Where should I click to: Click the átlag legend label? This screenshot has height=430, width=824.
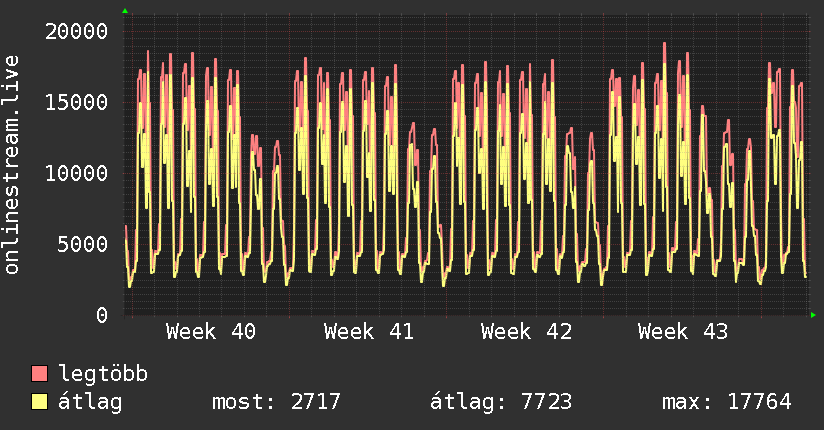click(90, 402)
